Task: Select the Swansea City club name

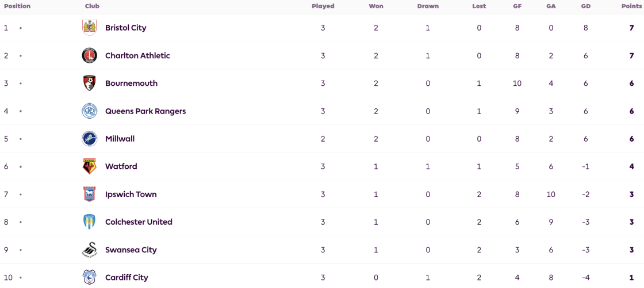Action: 131,250
